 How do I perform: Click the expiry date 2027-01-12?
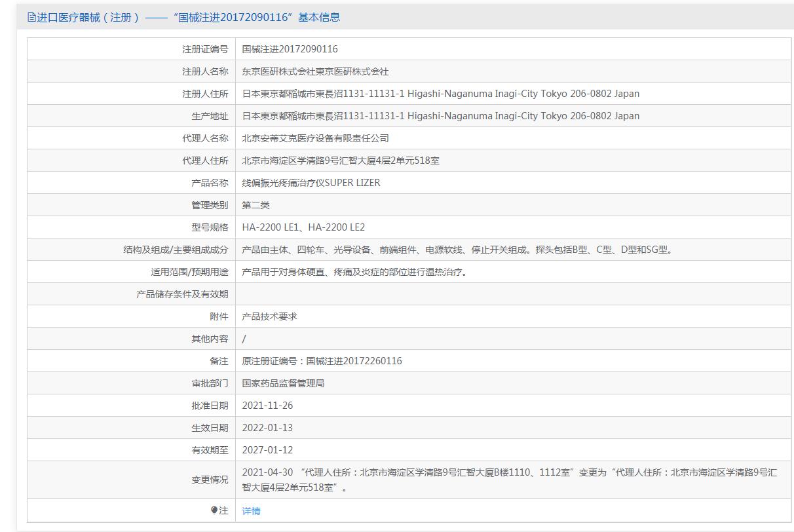[267, 450]
